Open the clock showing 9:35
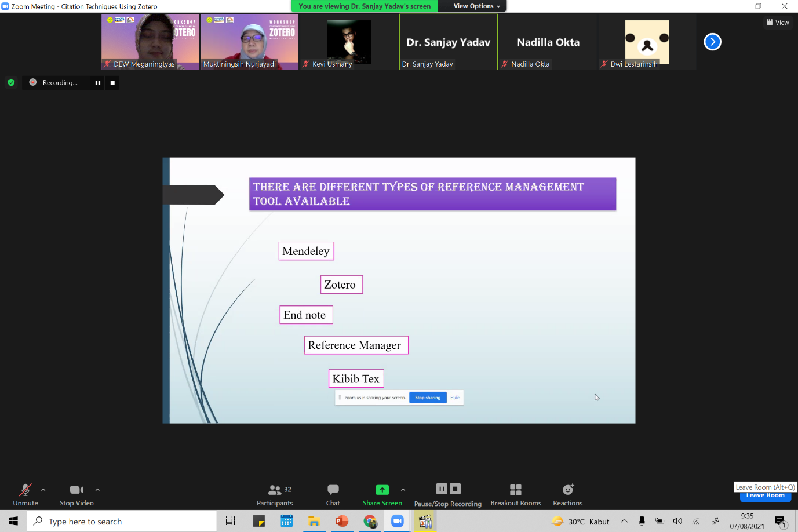Viewport: 798px width, 532px height. click(x=747, y=521)
